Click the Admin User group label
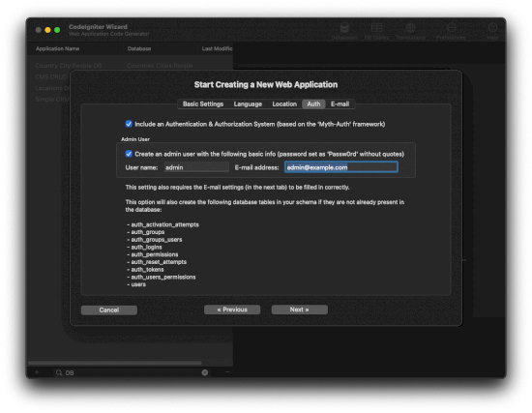532x413 pixels. click(x=135, y=139)
